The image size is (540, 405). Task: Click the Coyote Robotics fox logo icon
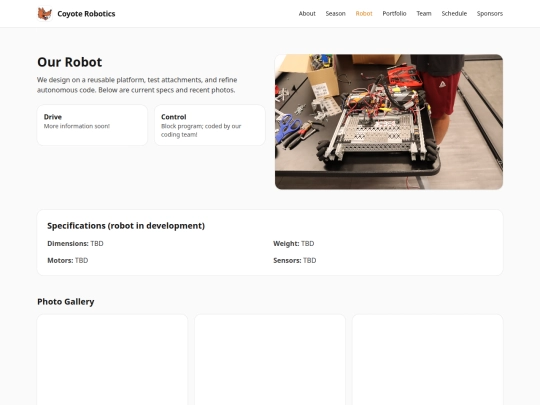(45, 14)
